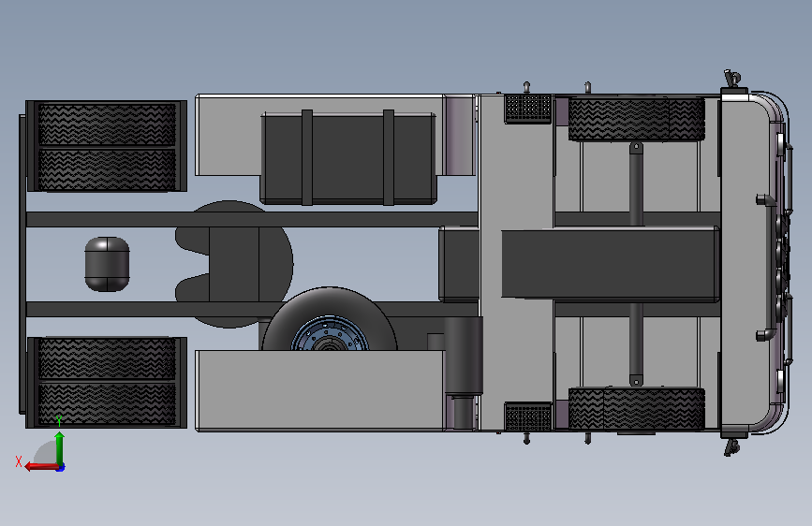Select the small rounded air tank near the rear
812x526 pixels.
(107, 264)
